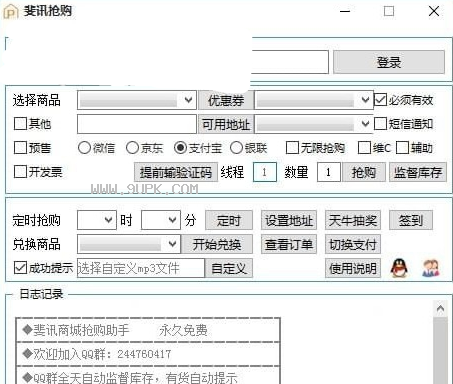Click the 自定义 button
The width and height of the screenshot is (453, 384).
229,268
